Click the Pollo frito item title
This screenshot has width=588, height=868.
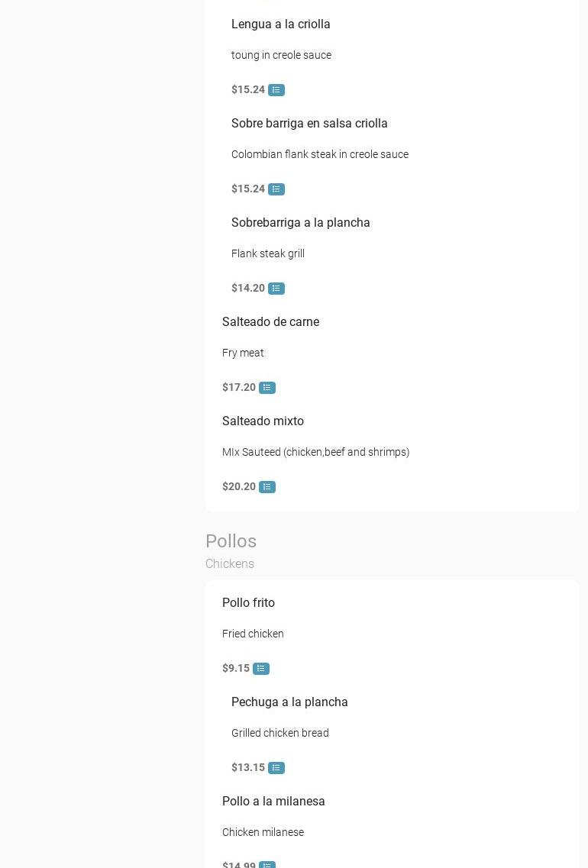tap(248, 603)
